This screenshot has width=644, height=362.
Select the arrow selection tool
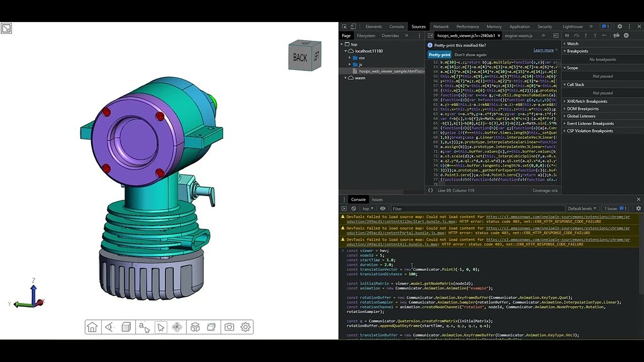[x=161, y=327]
